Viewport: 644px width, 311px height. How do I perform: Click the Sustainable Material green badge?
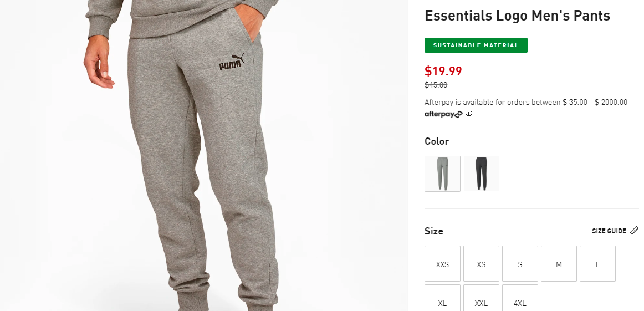(476, 45)
